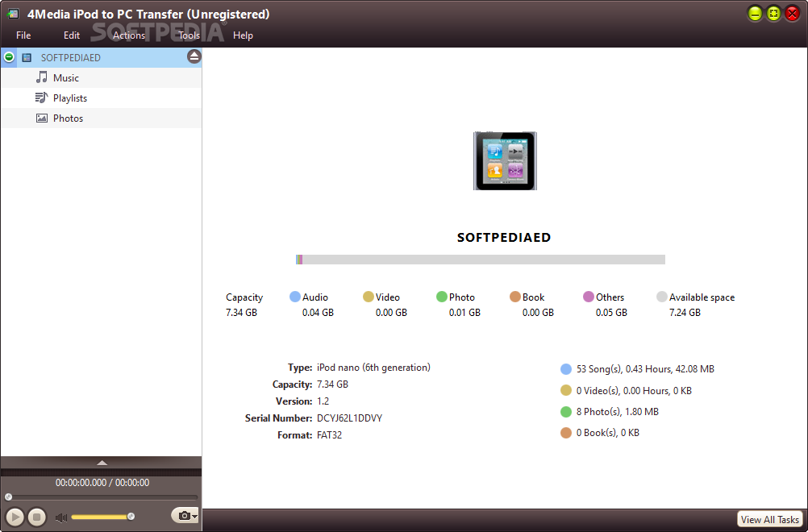Screen dimensions: 808x532
Task: Click the yellow Video legend dot
Action: click(368, 297)
